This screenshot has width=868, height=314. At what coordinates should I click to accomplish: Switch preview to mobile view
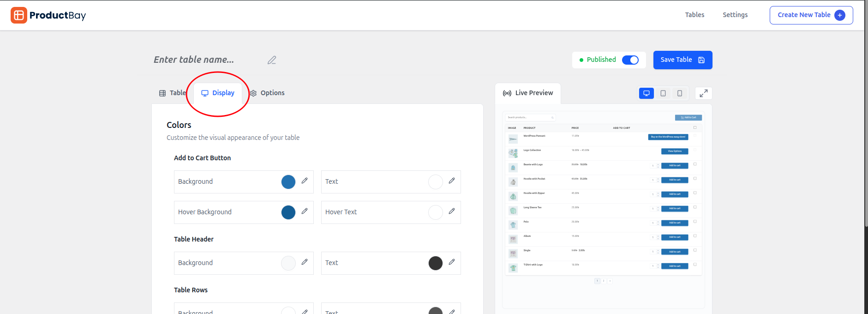pos(680,93)
